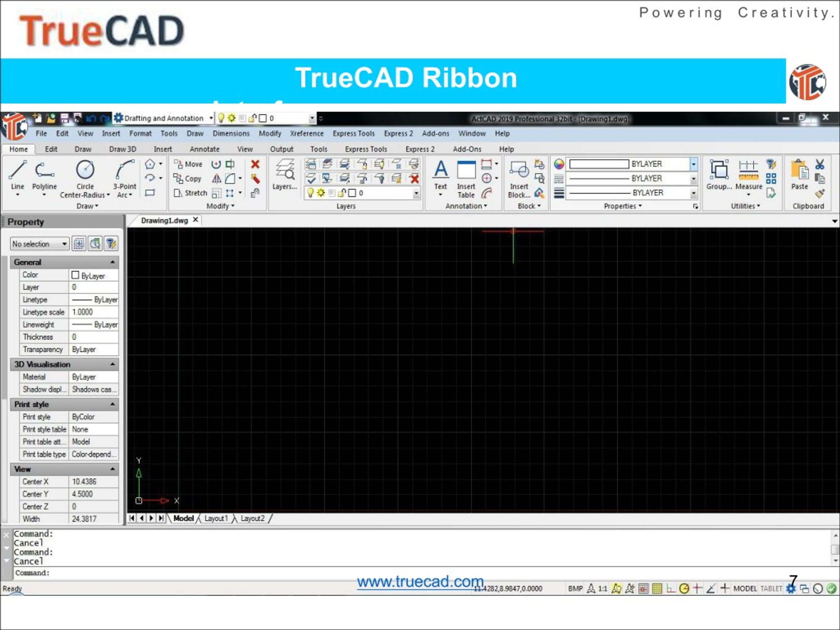Switch to the Annotate ribbon tab
Screen dimensions: 840x630
click(204, 149)
